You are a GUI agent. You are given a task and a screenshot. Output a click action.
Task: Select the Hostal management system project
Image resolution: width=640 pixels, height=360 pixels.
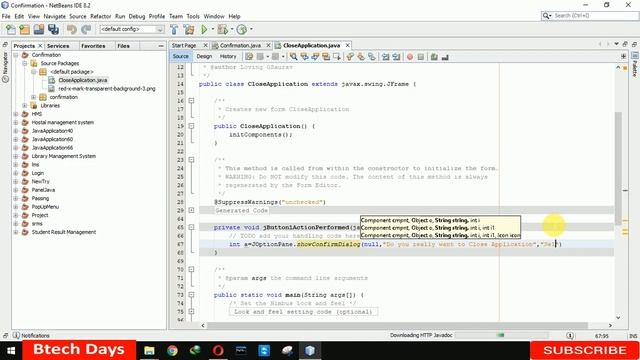(x=62, y=122)
